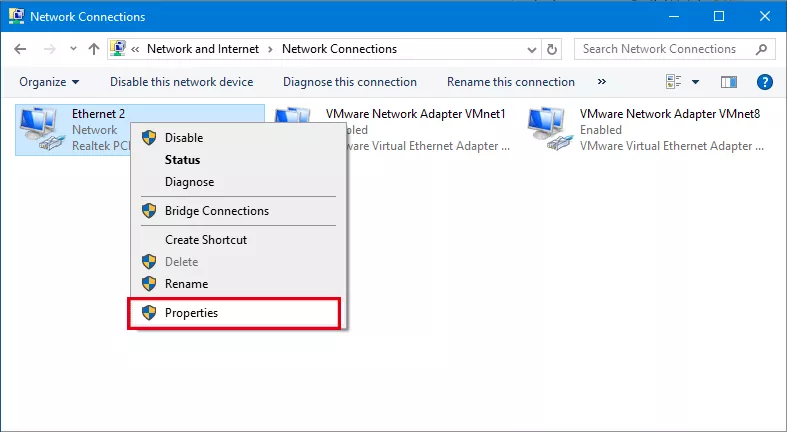Select the VMware Network Adapter VMnet8 icon

pyautogui.click(x=551, y=129)
